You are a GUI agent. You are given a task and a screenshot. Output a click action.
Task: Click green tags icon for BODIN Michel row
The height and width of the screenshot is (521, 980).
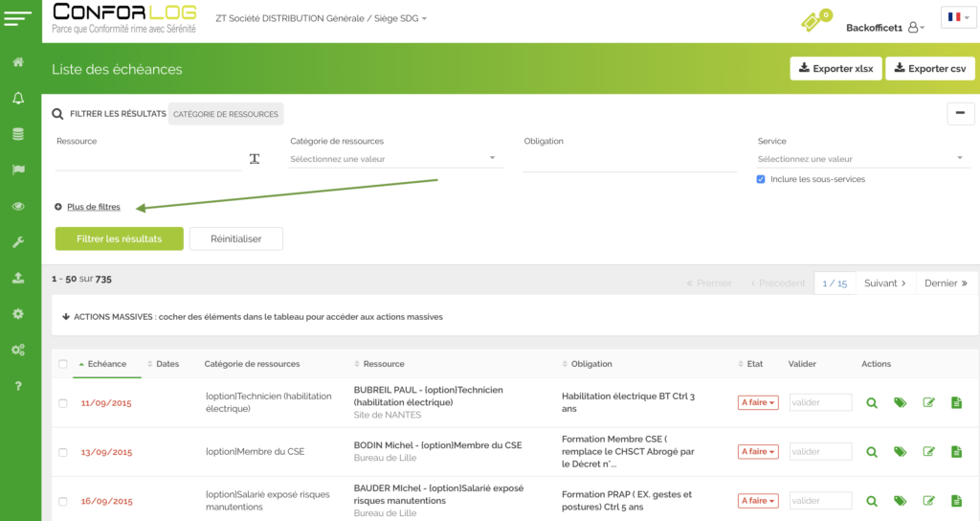coord(900,451)
